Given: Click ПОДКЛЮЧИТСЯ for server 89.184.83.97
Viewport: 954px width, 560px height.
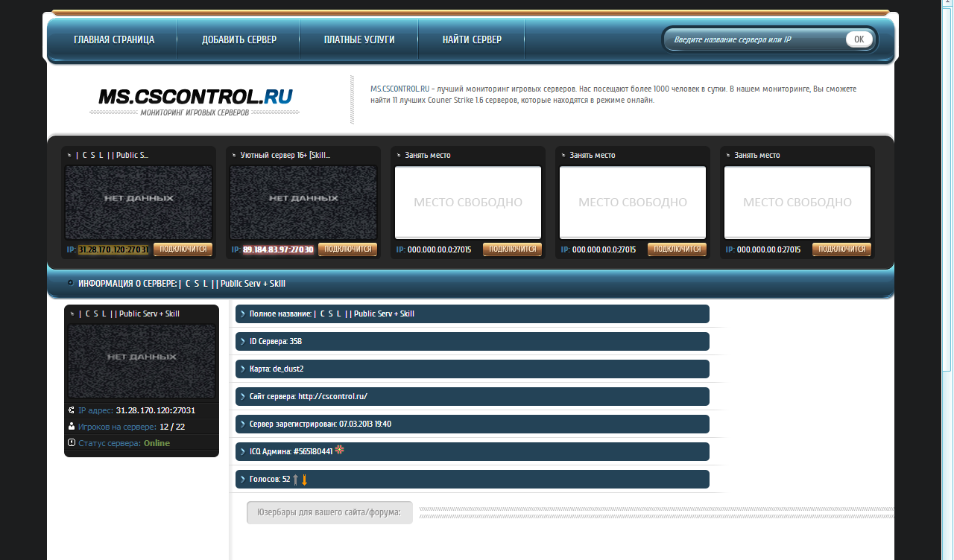Looking at the screenshot, I should [348, 249].
